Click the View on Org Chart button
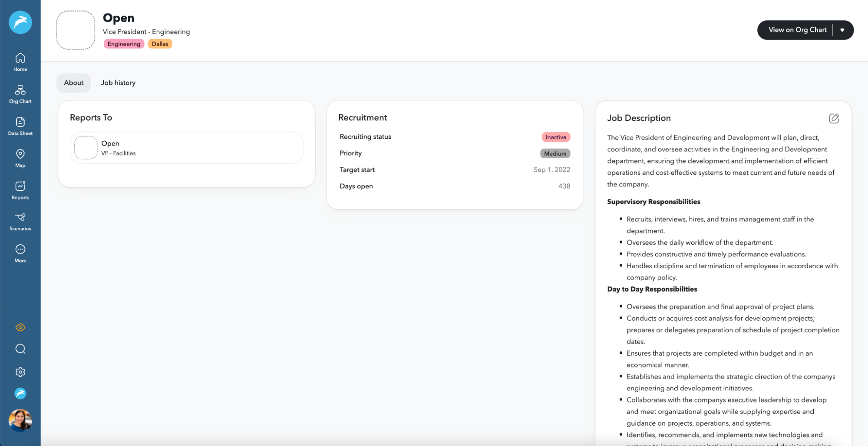868x446 pixels. (x=797, y=30)
